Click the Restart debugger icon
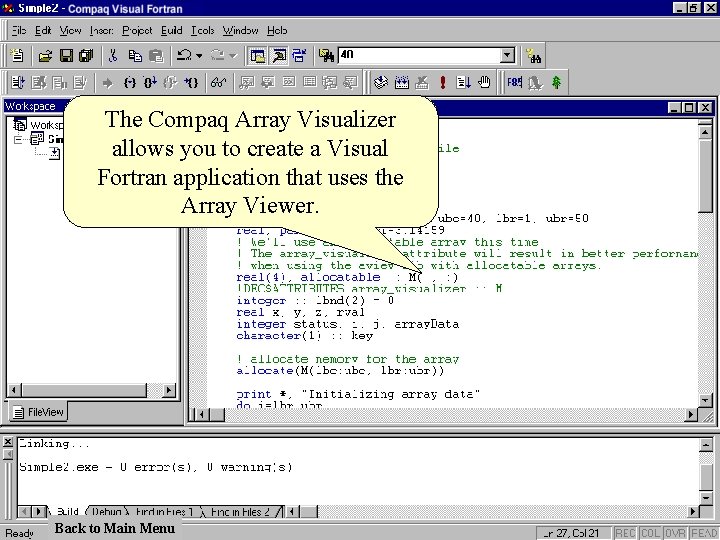This screenshot has width=720, height=540. click(18, 83)
